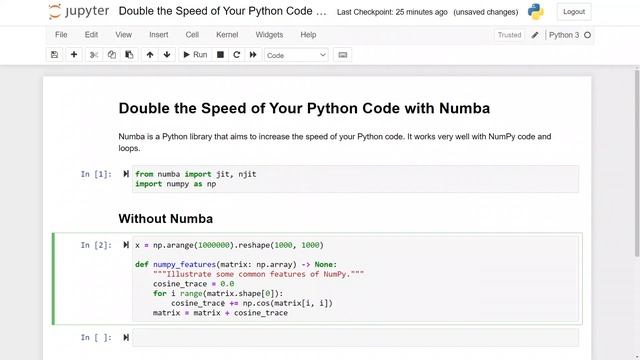
Task: Click the pencil edit-mode icon
Action: click(x=535, y=35)
